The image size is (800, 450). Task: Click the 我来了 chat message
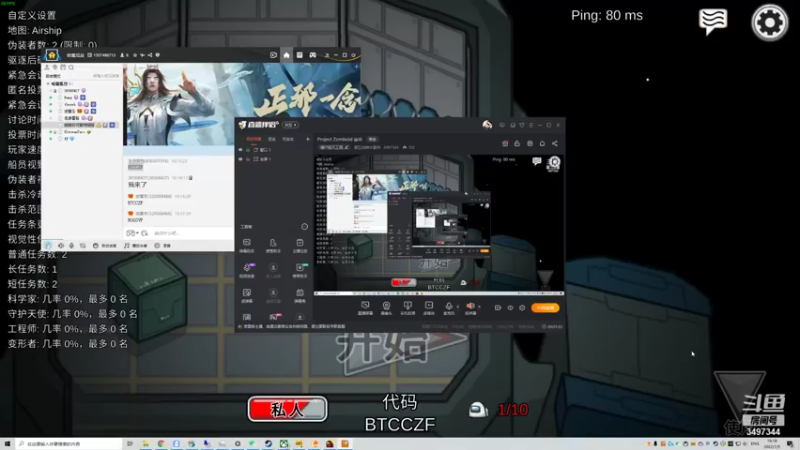pos(137,185)
